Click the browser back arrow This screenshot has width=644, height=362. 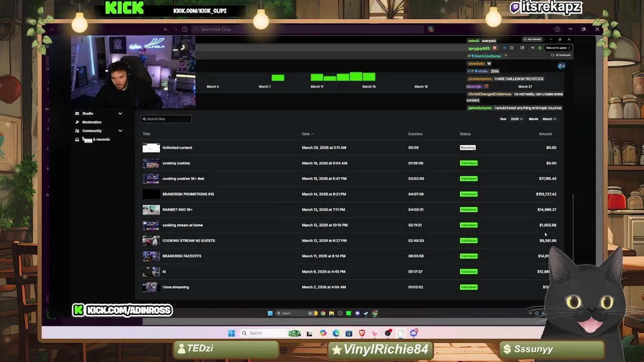pyautogui.click(x=166, y=29)
